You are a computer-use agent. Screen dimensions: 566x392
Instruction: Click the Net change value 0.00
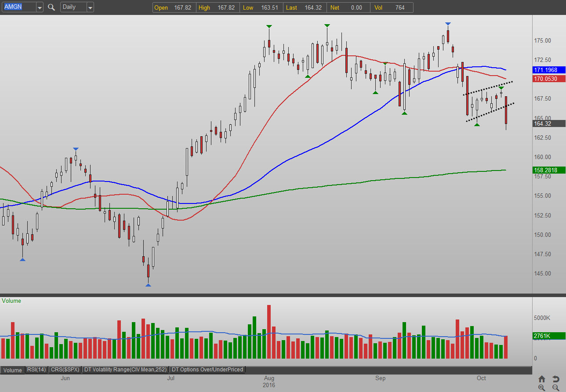[x=356, y=7]
